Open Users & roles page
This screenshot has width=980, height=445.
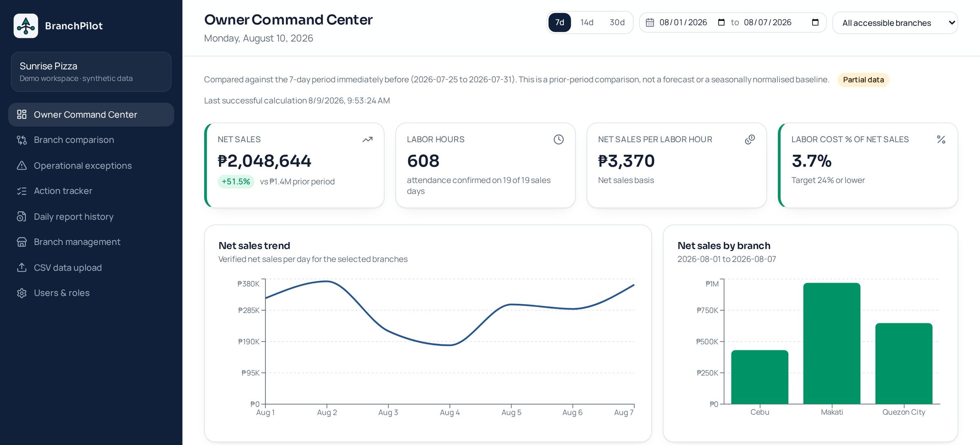(91, 293)
